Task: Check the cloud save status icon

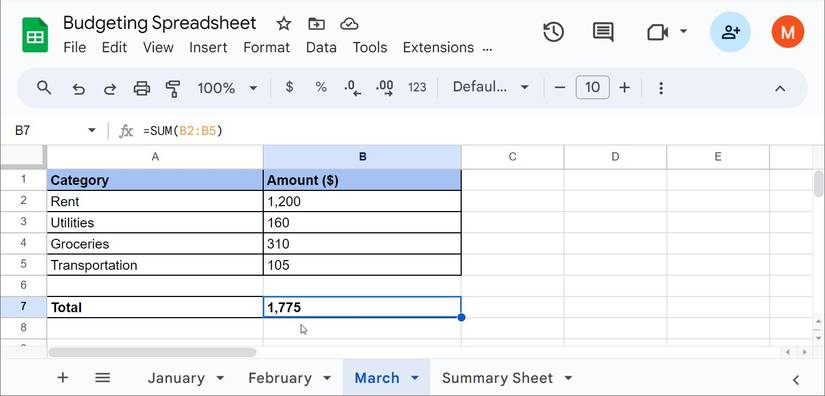Action: (349, 24)
